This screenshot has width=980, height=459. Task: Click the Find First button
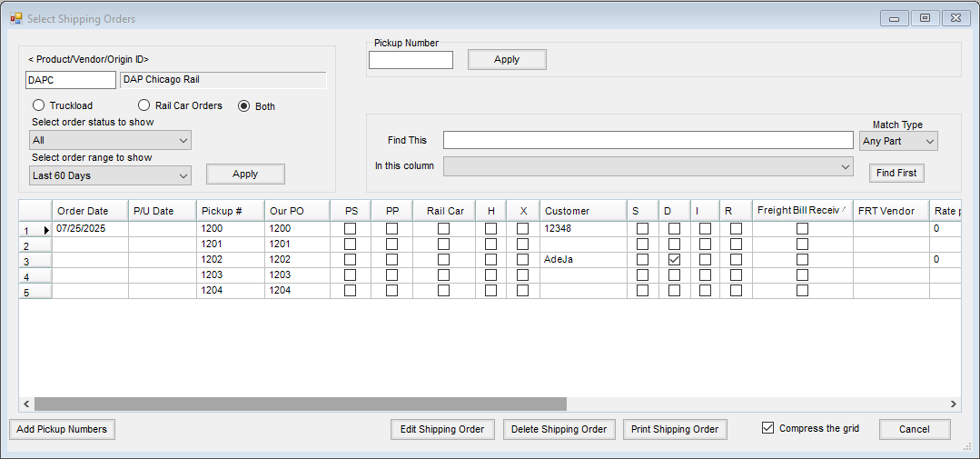896,174
